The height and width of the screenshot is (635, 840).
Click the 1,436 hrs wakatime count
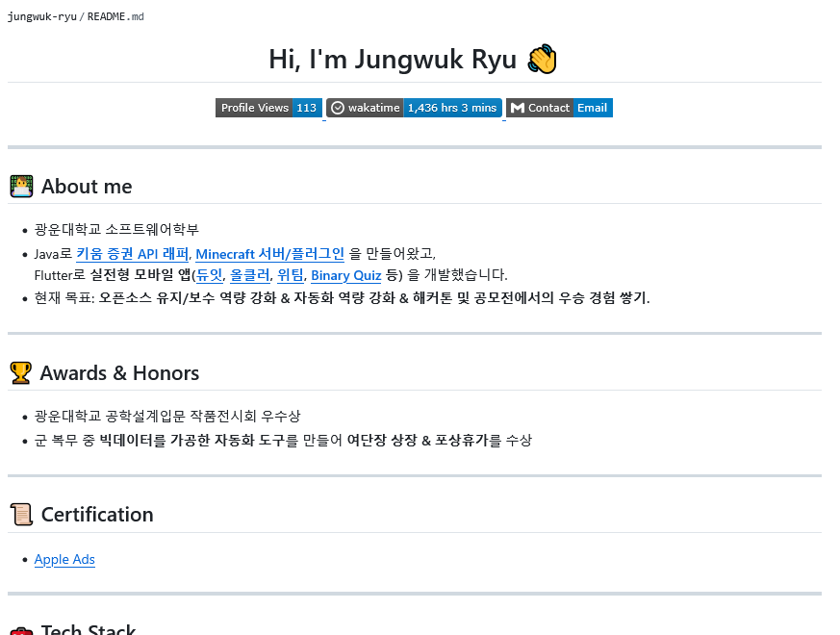pyautogui.click(x=453, y=108)
